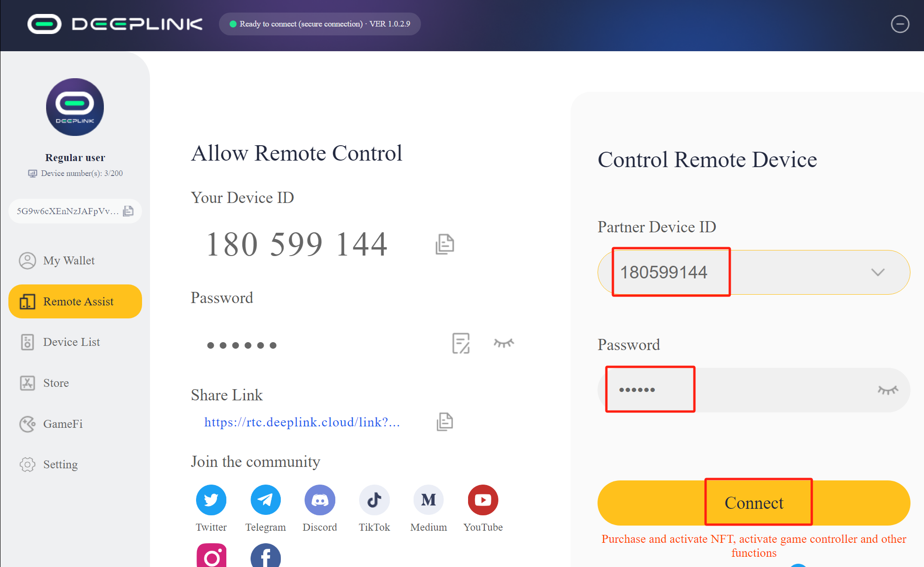The width and height of the screenshot is (924, 567).
Task: Click the DeepLink logo in header
Action: (x=115, y=24)
